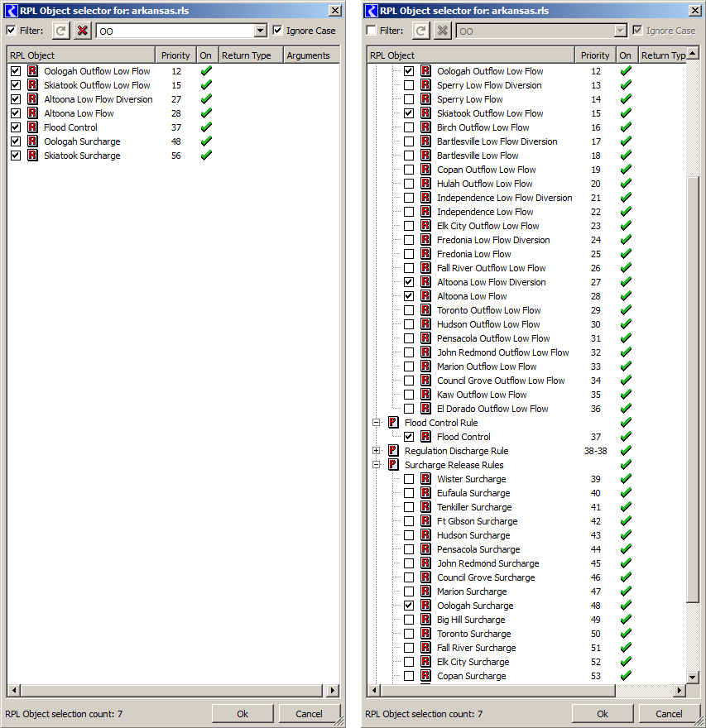The image size is (706, 728).
Task: Click the P icon of Surcharge Release Rules
Action: pyautogui.click(x=393, y=465)
